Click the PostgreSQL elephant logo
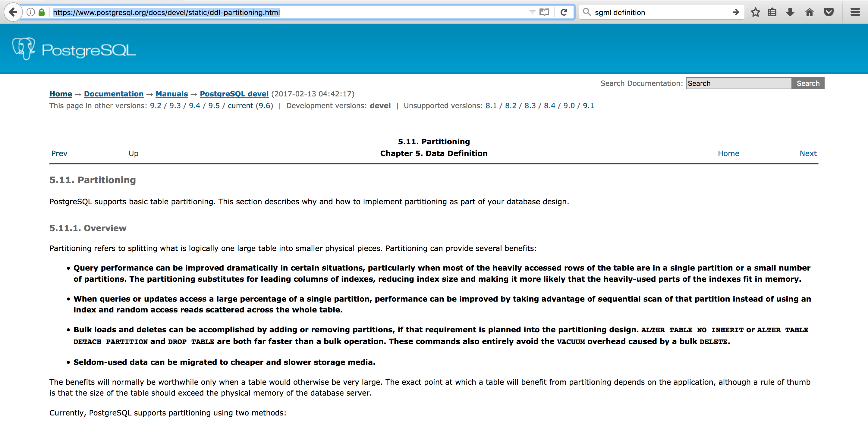The width and height of the screenshot is (868, 423). click(24, 49)
